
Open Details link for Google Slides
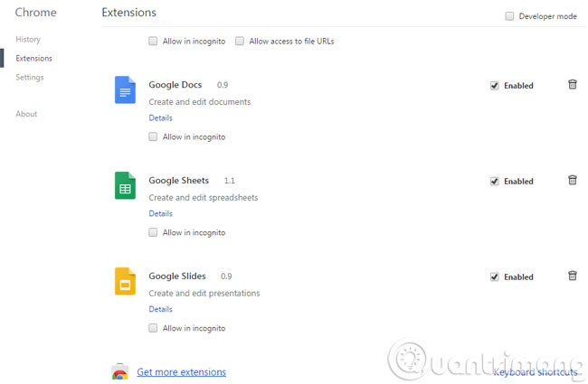pos(160,309)
